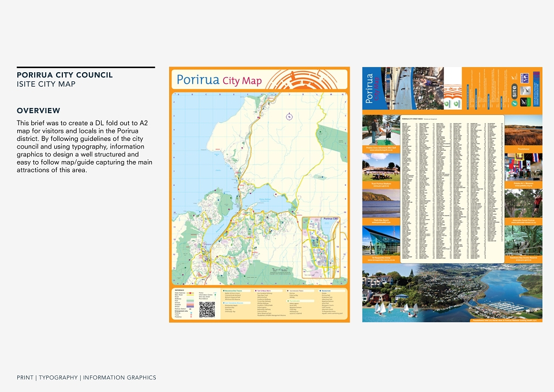Click the silver fern badge logo
The height and width of the screenshot is (392, 554).
click(x=525, y=91)
